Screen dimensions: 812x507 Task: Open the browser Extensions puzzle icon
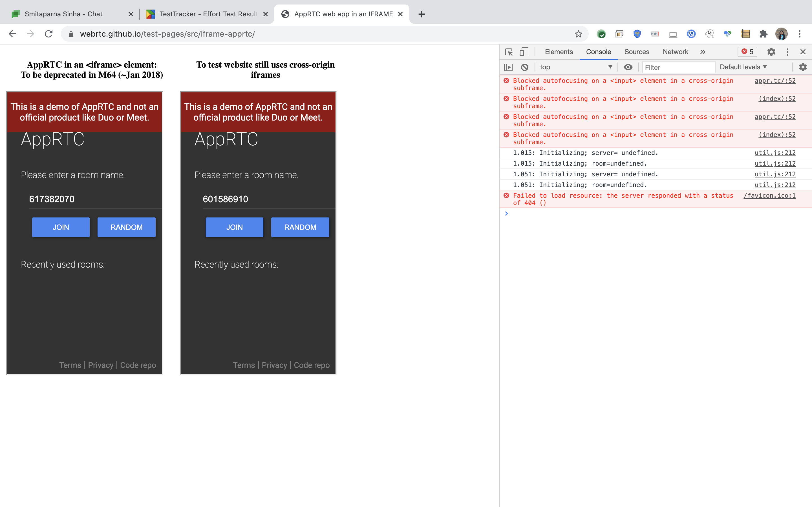pos(763,34)
